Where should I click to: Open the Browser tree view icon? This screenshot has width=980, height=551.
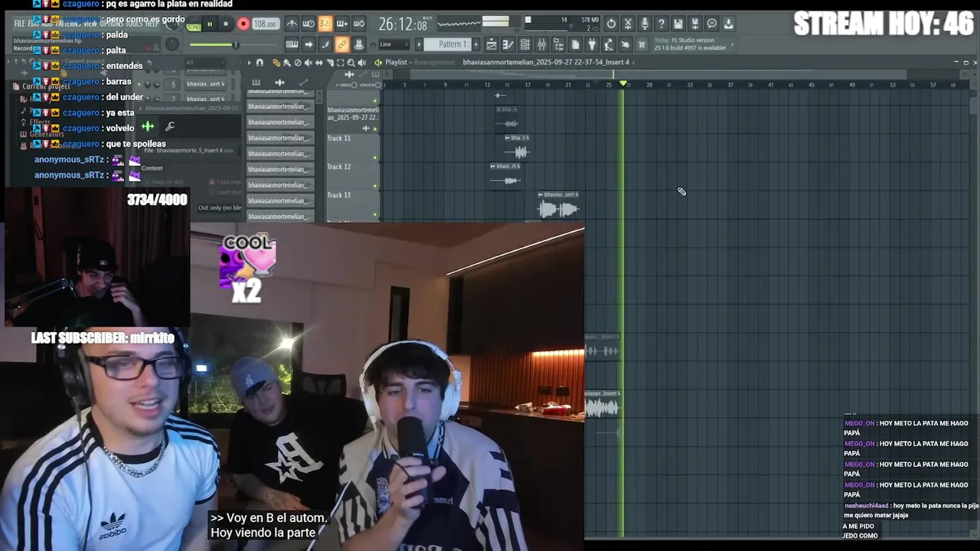pyautogui.click(x=559, y=44)
